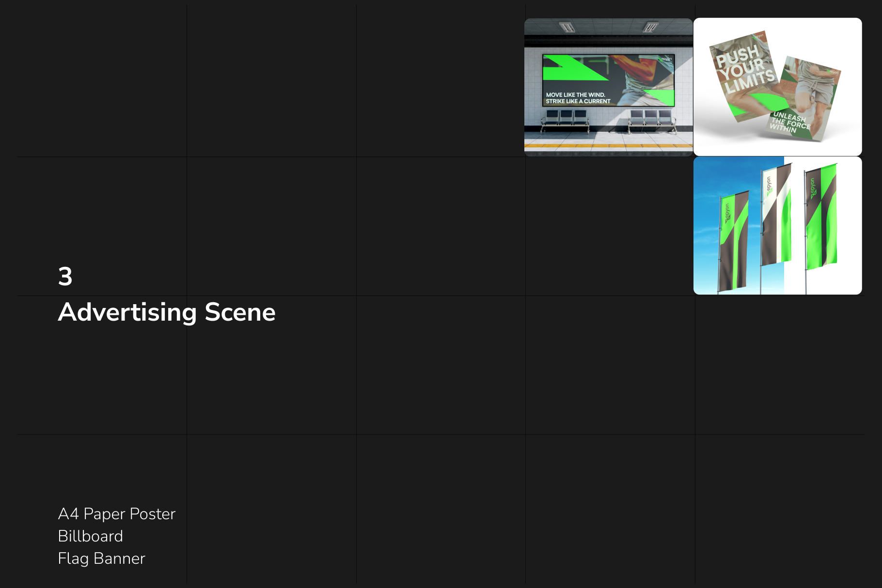The height and width of the screenshot is (588, 882).
Task: Click the 'A4 Paper Poster' text
Action: [116, 513]
